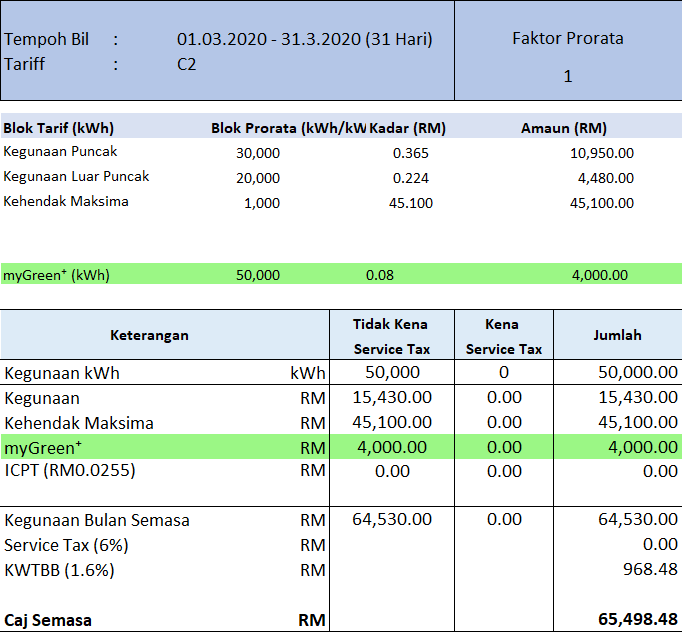
Task: Select the myGreen+ 0.08 rate cell
Action: [380, 275]
